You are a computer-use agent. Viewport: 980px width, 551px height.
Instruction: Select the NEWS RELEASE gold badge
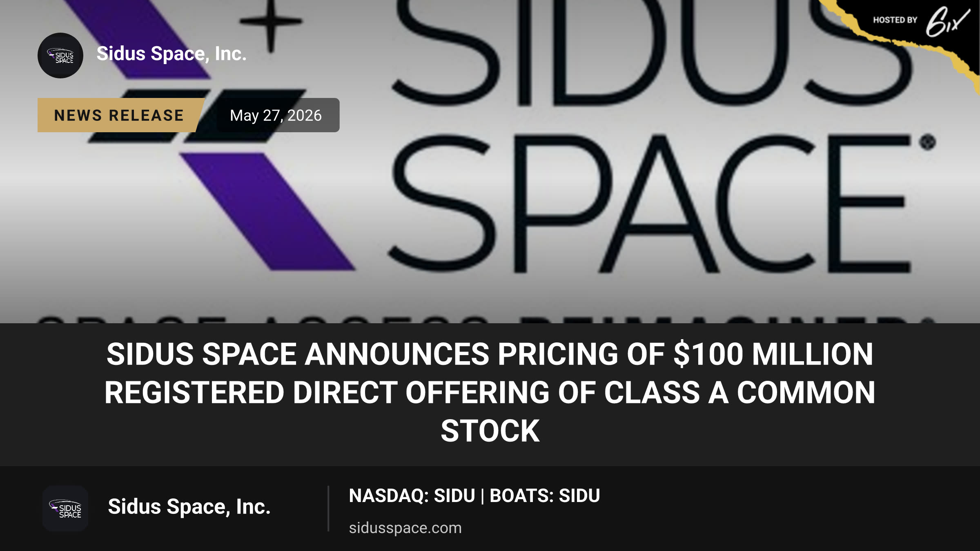click(x=119, y=115)
